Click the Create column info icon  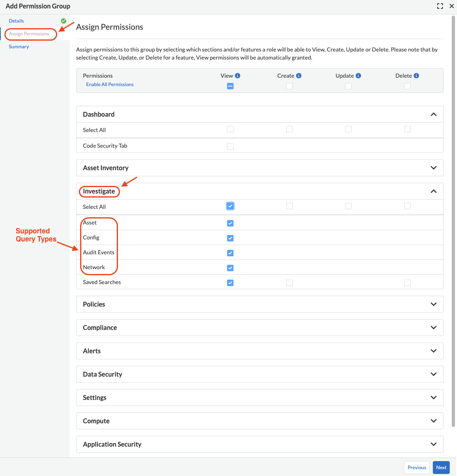tap(299, 76)
